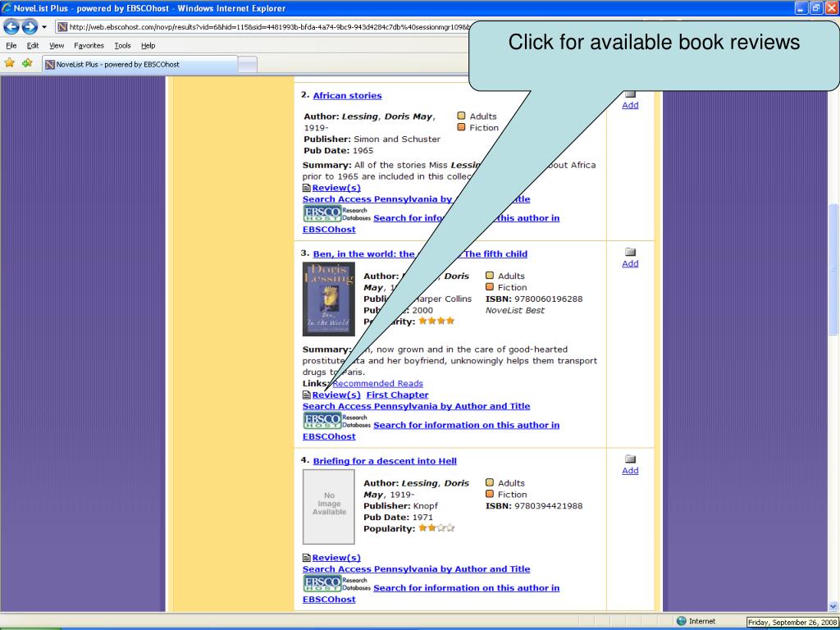Open Recommended Reads link
The height and width of the screenshot is (630, 840).
tap(377, 384)
